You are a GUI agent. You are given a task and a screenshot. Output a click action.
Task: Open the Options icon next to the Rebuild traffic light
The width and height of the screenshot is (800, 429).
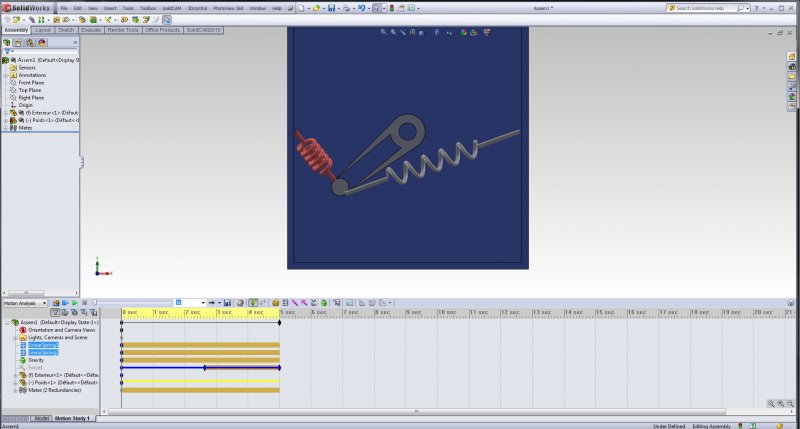402,8
